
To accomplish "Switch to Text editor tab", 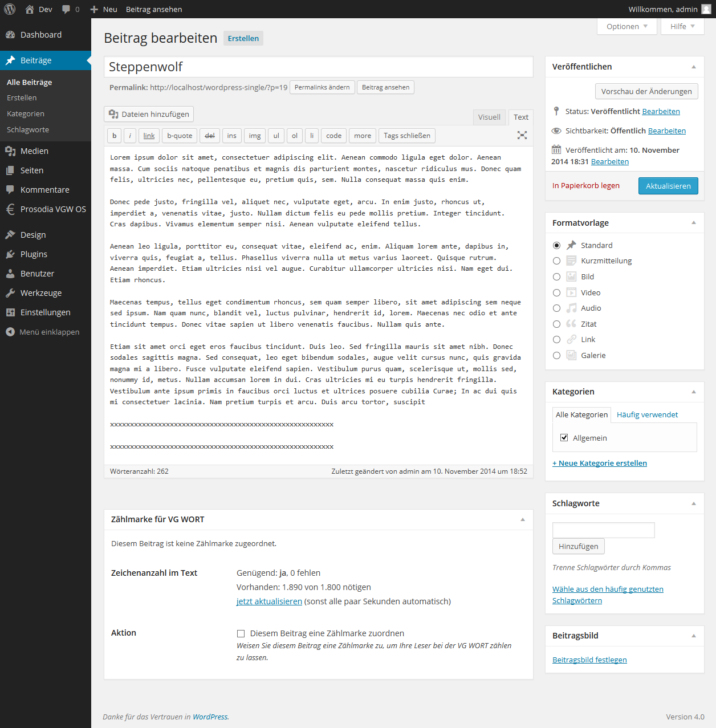I will pyautogui.click(x=521, y=117).
